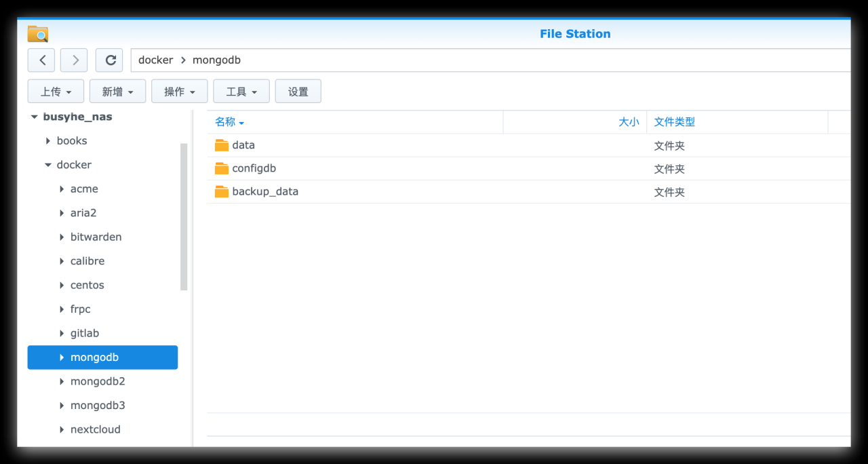Select the mongodb3 tree folder

point(98,406)
